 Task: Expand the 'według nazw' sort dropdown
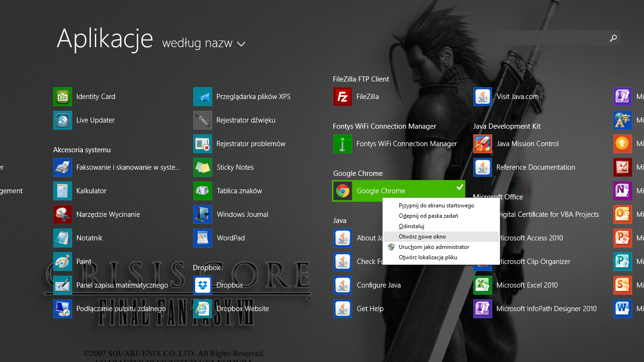click(x=204, y=44)
